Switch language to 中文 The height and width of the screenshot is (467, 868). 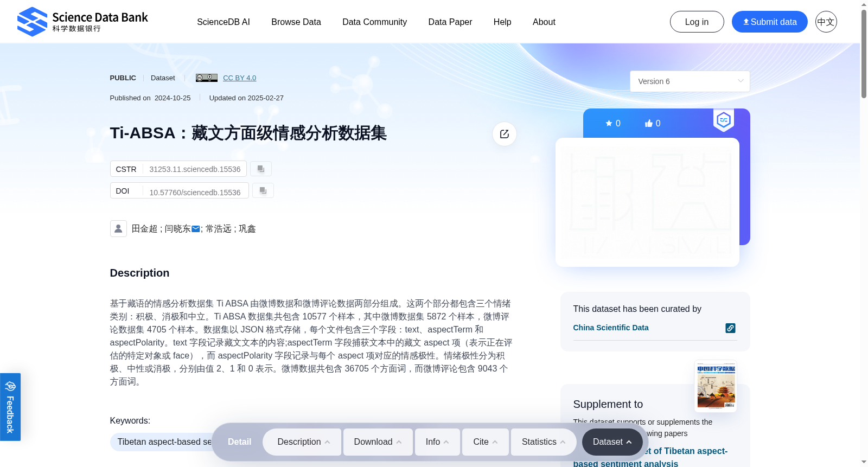point(826,22)
